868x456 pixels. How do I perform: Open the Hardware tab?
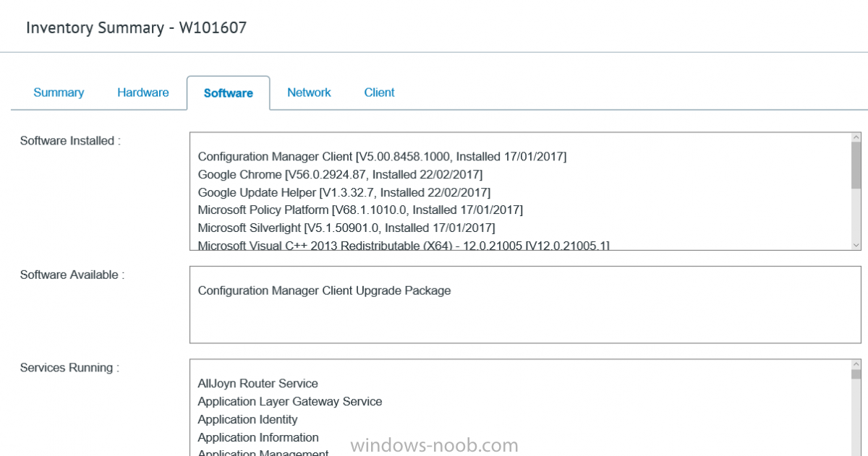(143, 93)
